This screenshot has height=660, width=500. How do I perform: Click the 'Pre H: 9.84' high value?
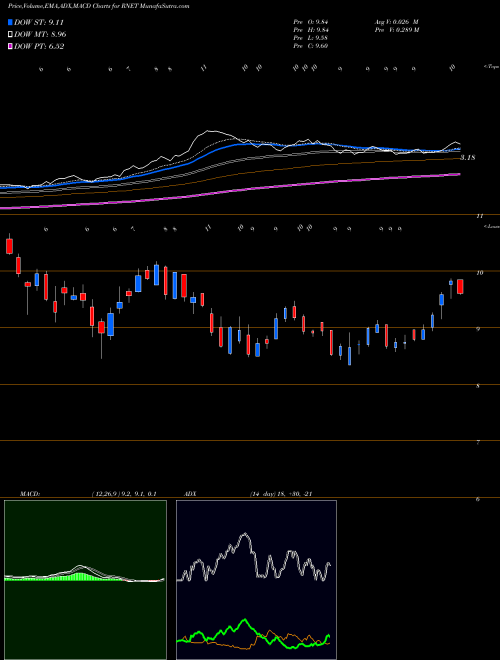tap(311, 30)
